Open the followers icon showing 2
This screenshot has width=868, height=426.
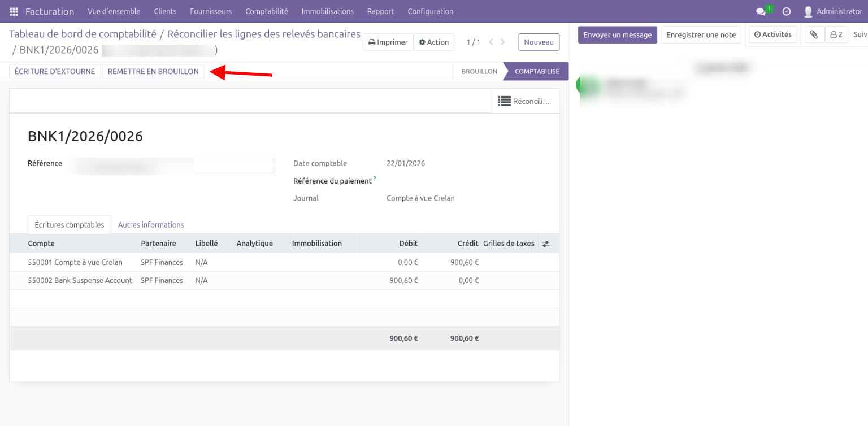coord(836,34)
